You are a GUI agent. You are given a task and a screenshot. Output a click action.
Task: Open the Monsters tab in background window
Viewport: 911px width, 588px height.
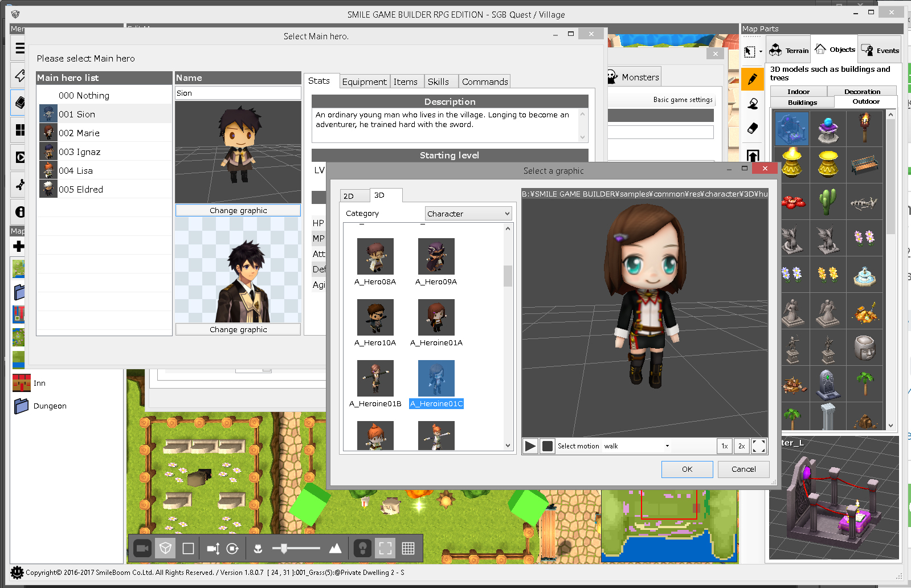(x=634, y=77)
